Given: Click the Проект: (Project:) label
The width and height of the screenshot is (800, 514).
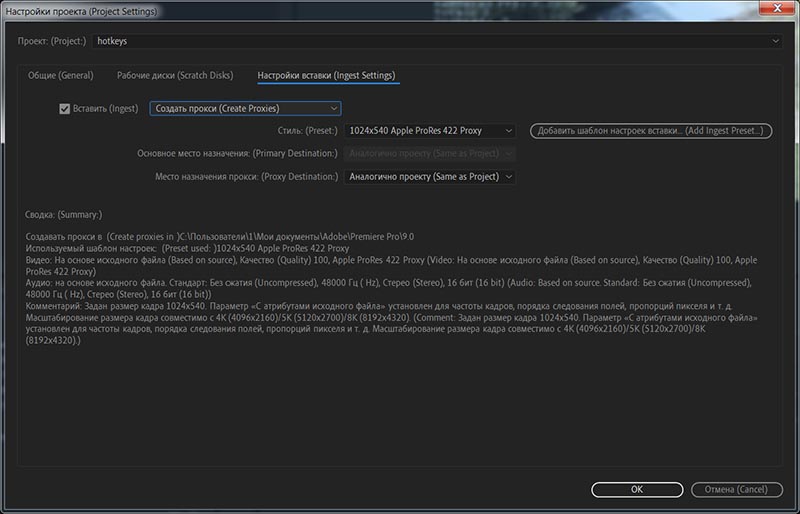Looking at the screenshot, I should 52,42.
